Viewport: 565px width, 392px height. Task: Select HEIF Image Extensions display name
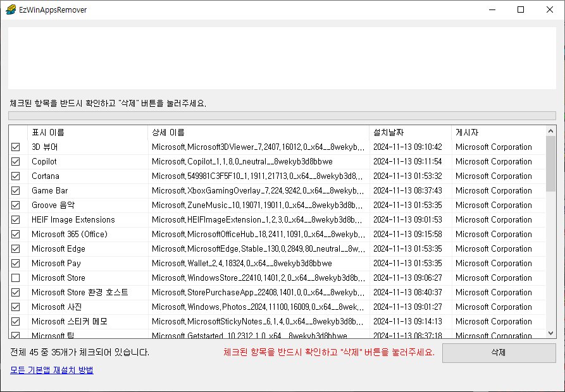[x=73, y=219]
